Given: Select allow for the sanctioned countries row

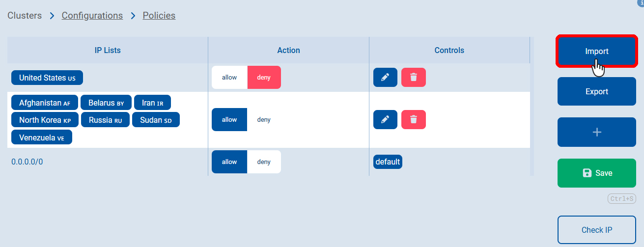Looking at the screenshot, I should click(229, 120).
